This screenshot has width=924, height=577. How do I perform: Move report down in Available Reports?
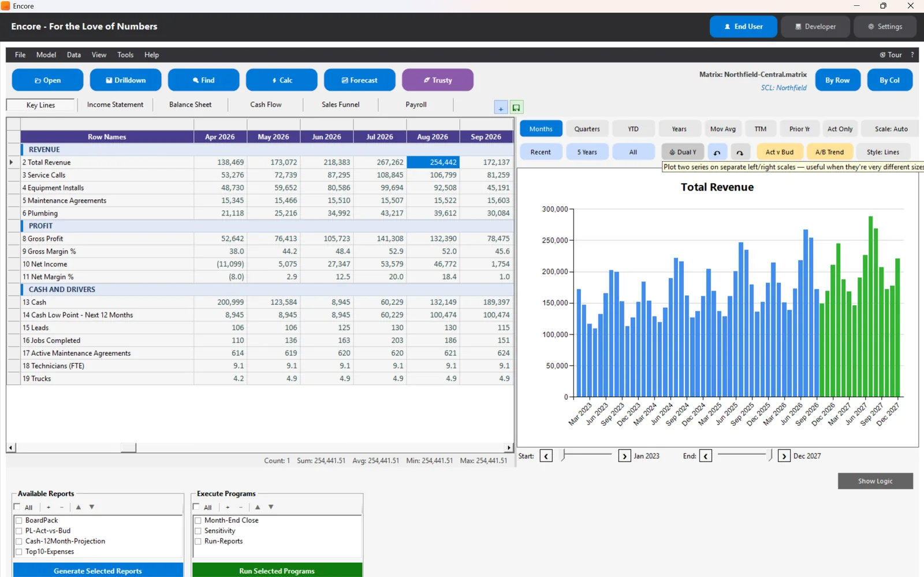coord(92,507)
